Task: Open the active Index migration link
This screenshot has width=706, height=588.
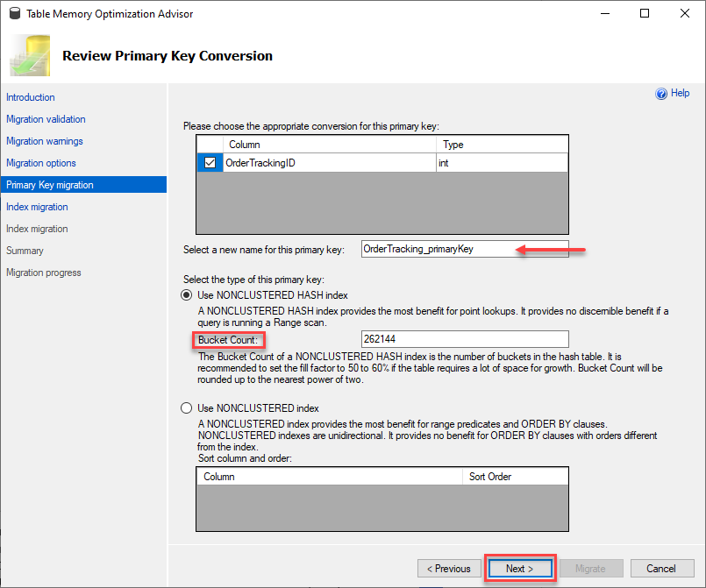Action: click(x=37, y=207)
